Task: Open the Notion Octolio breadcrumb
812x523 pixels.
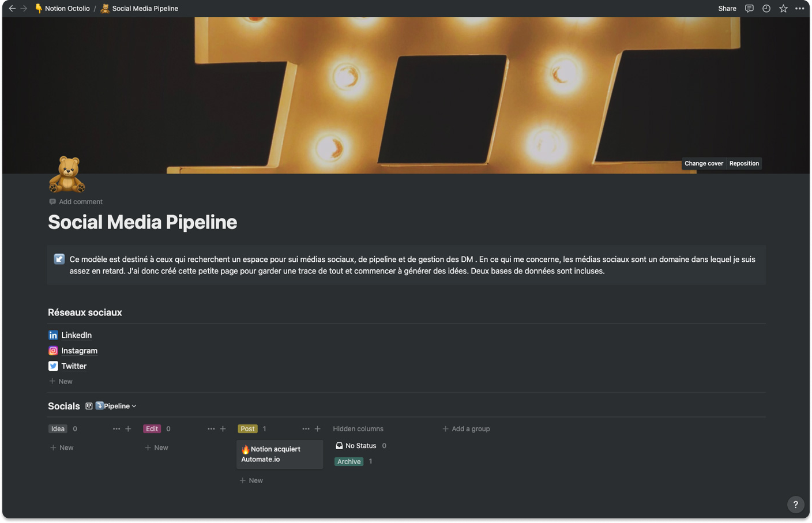Action: [62, 9]
